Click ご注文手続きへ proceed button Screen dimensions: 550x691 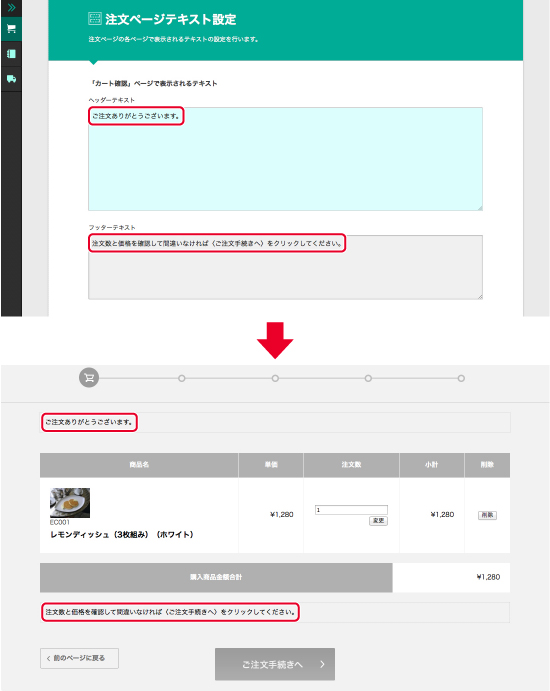pos(275,664)
